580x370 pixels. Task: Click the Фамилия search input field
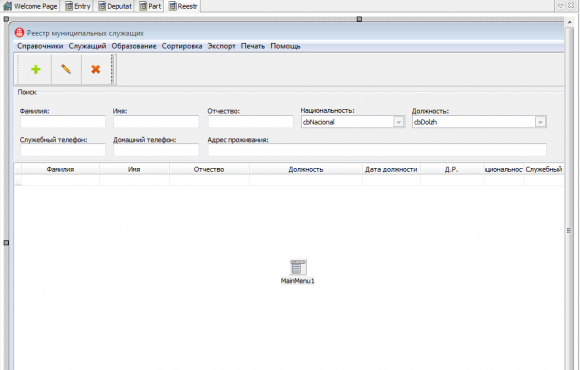(x=63, y=122)
